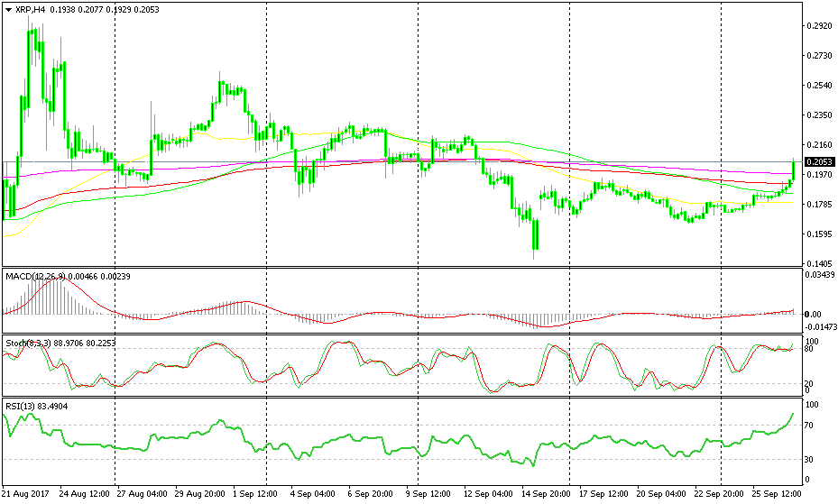
Task: Select the 1 Sep 12:00 time label
Action: click(255, 493)
